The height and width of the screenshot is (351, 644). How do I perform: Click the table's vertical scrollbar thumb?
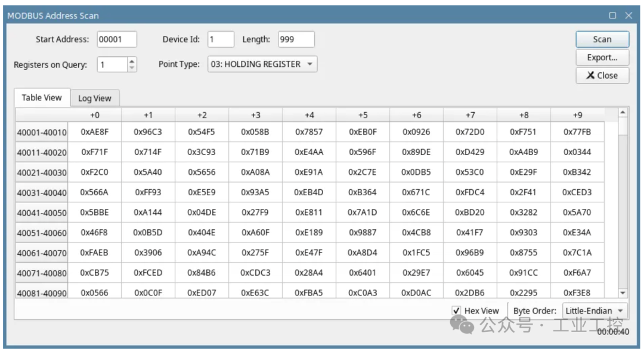pyautogui.click(x=623, y=126)
